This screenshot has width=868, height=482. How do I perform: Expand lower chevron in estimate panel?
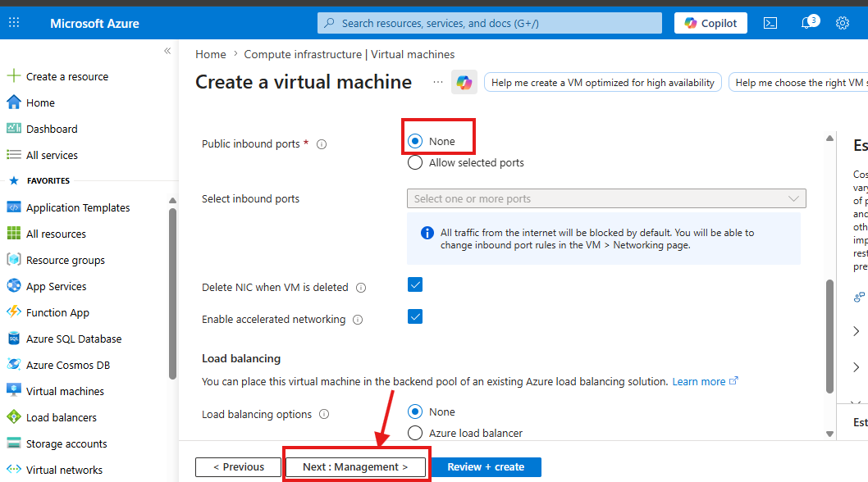click(857, 367)
